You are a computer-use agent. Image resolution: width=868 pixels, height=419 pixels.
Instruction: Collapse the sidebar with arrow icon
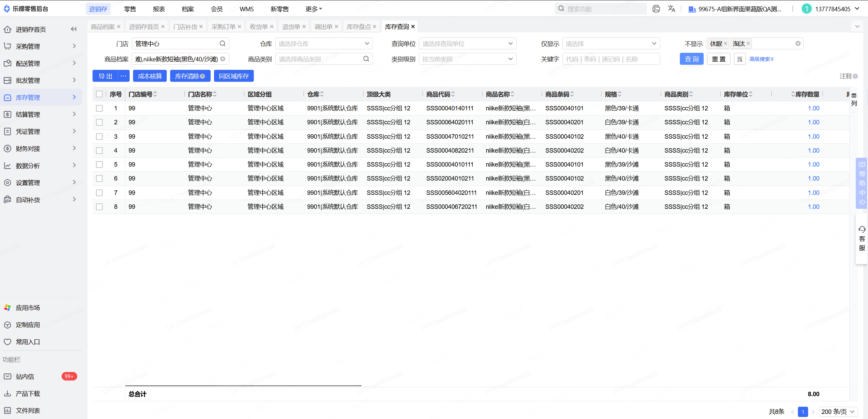(x=73, y=29)
